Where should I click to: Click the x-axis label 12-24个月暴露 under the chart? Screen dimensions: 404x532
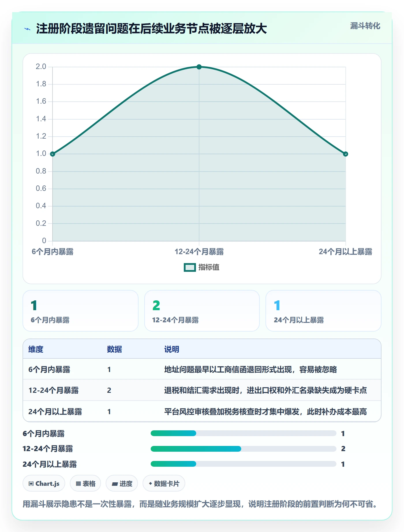point(199,252)
